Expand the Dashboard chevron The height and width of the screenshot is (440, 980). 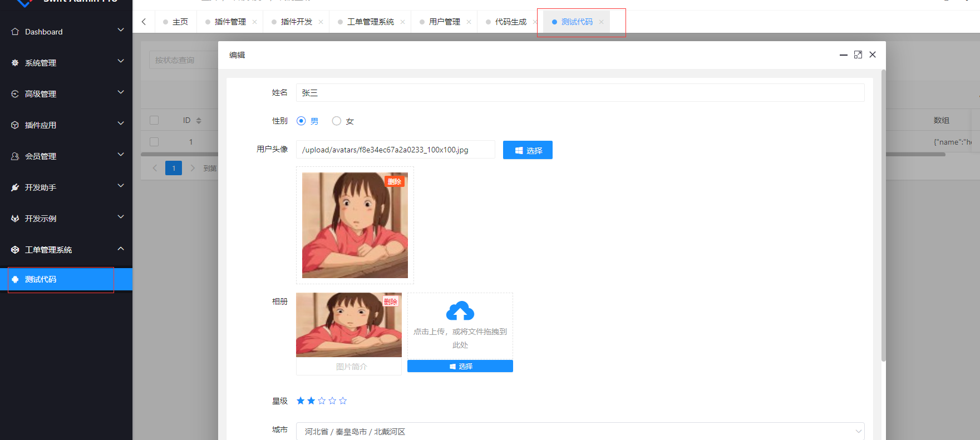tap(121, 30)
